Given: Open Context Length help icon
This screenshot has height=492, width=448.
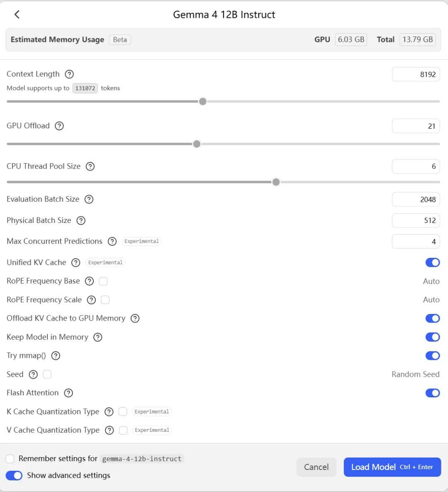Looking at the screenshot, I should tap(69, 74).
